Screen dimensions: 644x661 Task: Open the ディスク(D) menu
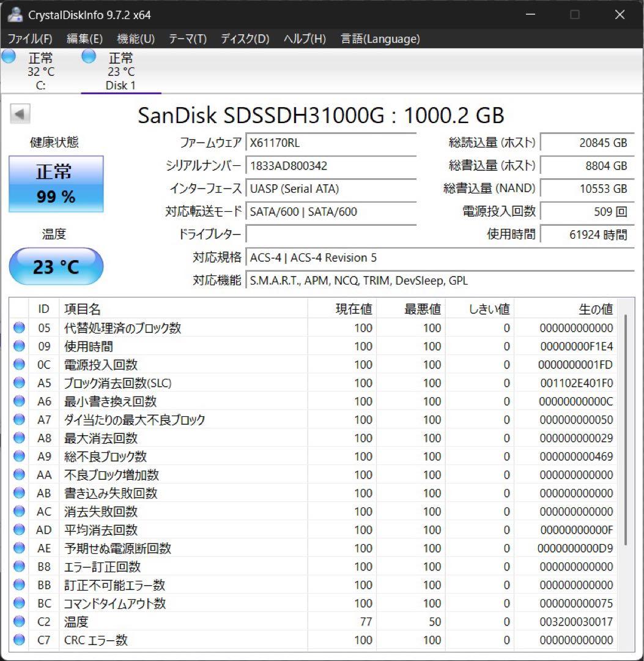click(245, 39)
